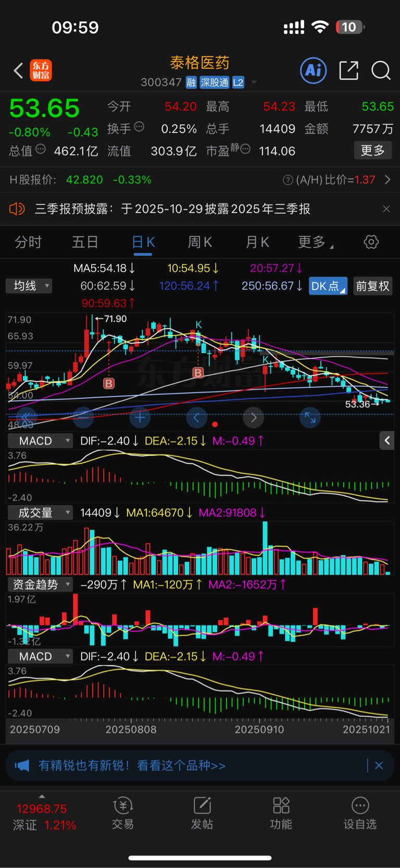
Task: Tap the 换手 info icon
Action: [x=139, y=127]
